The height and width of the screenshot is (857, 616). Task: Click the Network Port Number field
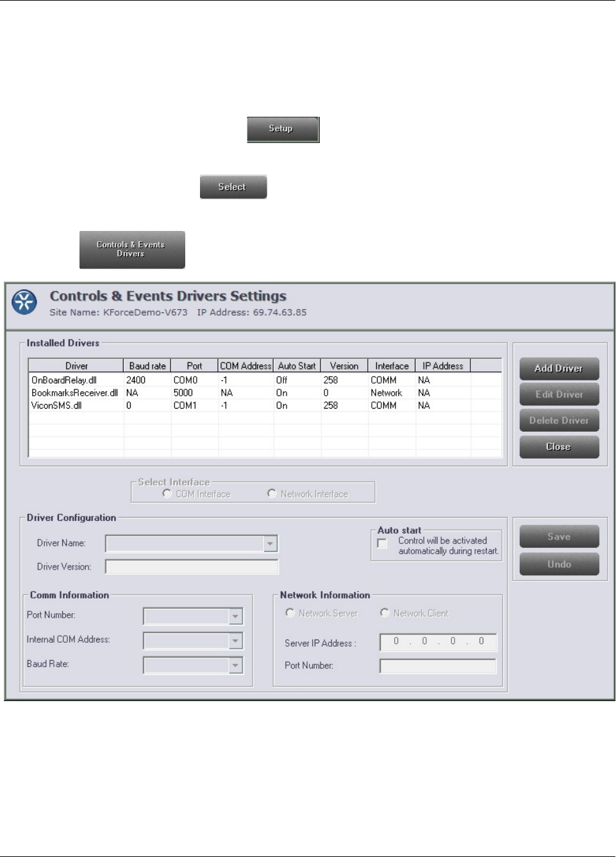click(x=438, y=666)
